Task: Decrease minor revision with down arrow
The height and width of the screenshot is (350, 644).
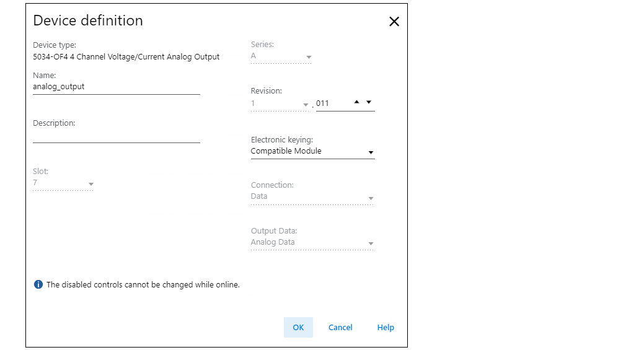Action: pos(369,102)
